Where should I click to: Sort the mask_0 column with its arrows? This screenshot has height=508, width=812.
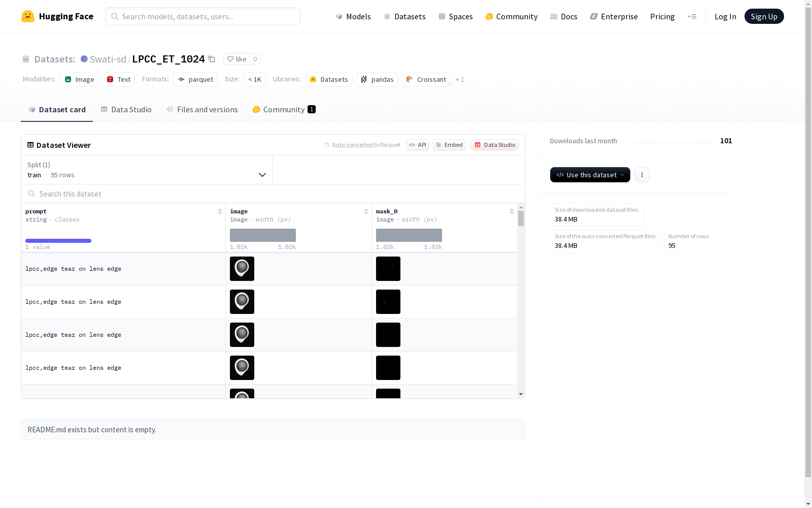point(512,211)
